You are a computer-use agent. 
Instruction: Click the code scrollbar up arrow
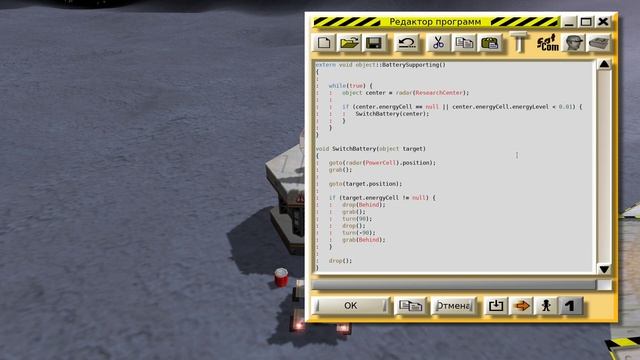[604, 64]
